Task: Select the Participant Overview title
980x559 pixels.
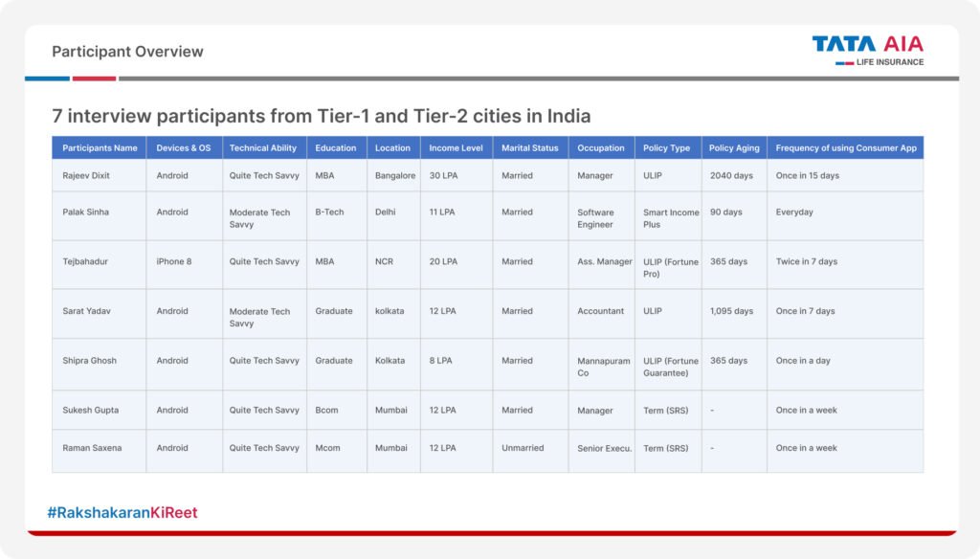Action: [127, 52]
